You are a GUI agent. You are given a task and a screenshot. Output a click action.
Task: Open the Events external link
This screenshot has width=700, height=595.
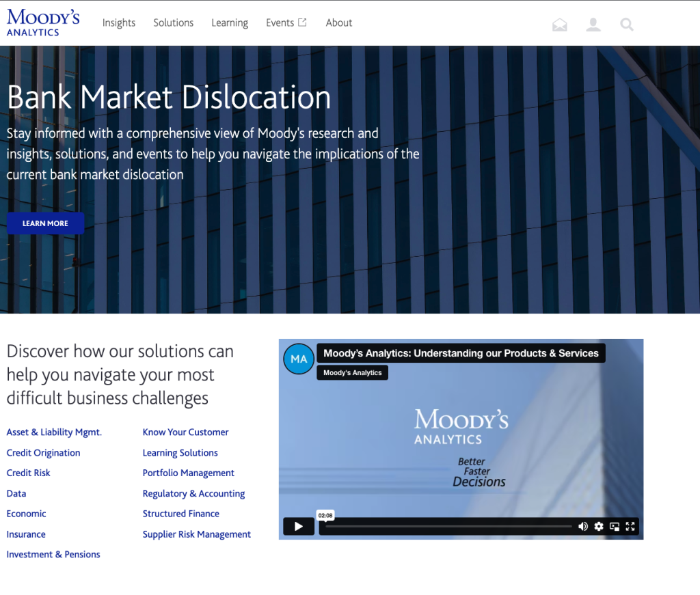pyautogui.click(x=286, y=23)
